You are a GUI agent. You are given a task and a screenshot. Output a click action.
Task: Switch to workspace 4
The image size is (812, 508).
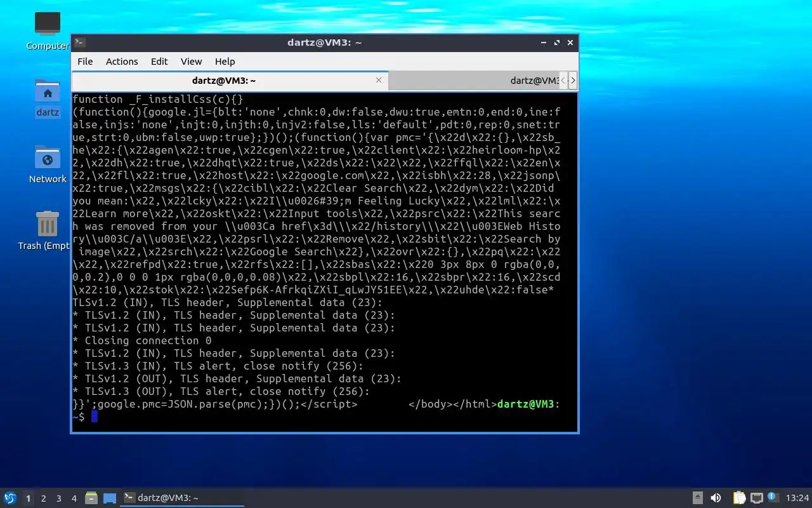(74, 498)
